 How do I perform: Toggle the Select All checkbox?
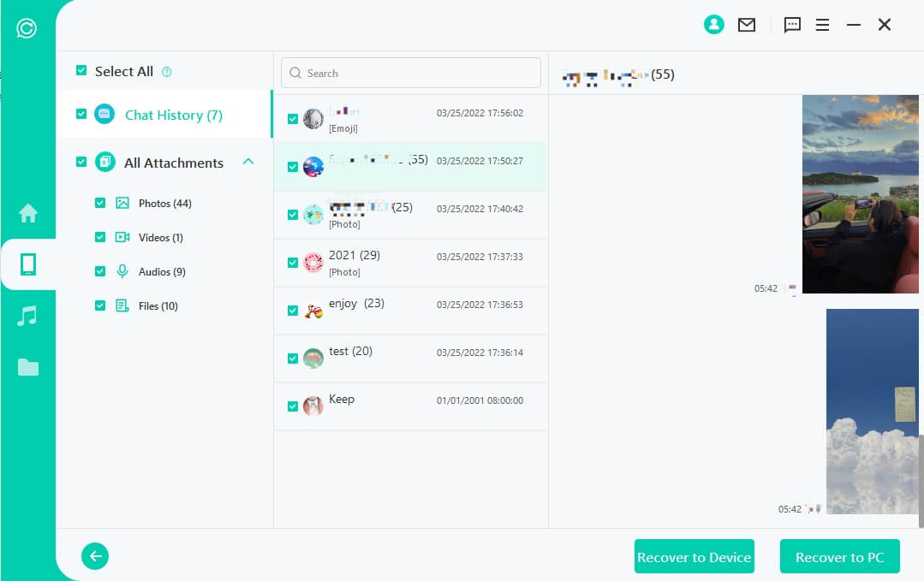click(81, 71)
